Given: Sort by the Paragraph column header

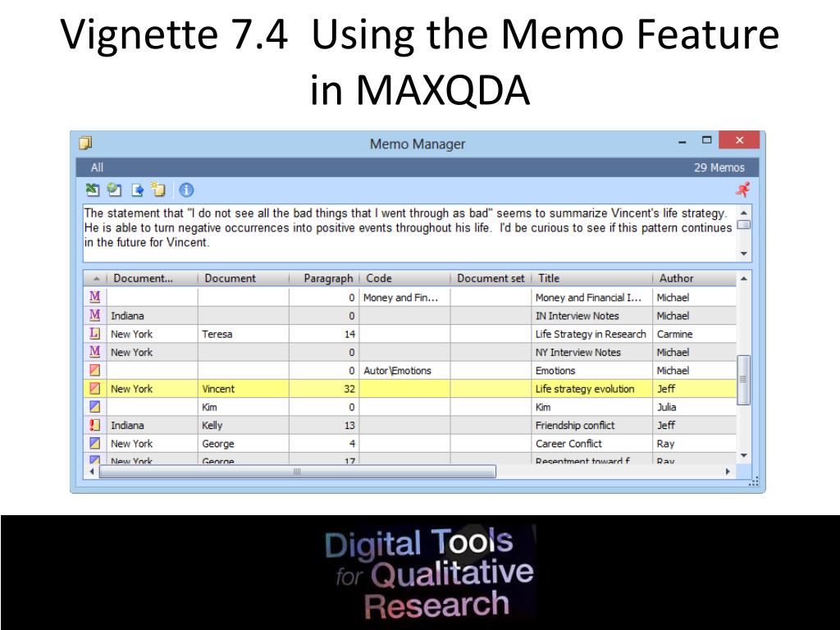Looking at the screenshot, I should [323, 278].
